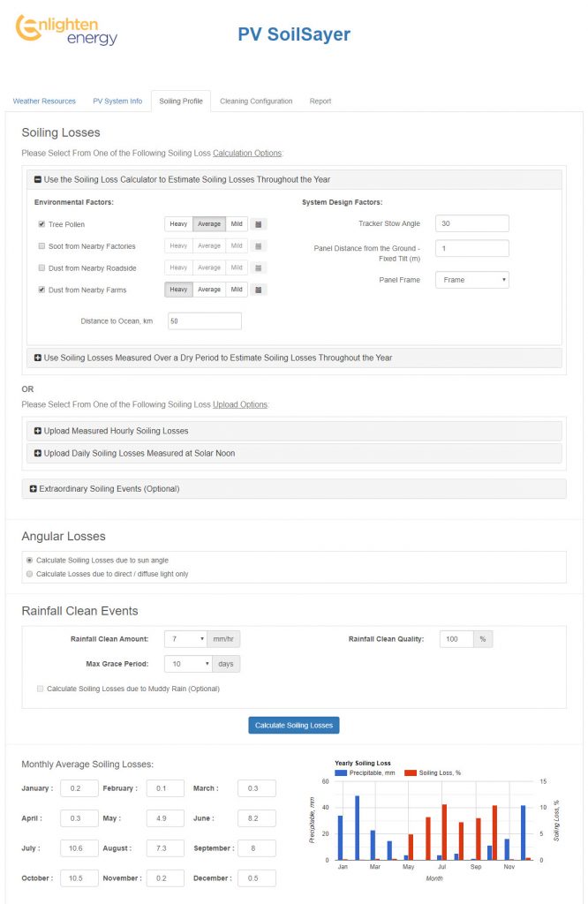Image resolution: width=588 pixels, height=904 pixels.
Task: Set Dust from Nearby Roadside to Average
Action: (x=209, y=268)
